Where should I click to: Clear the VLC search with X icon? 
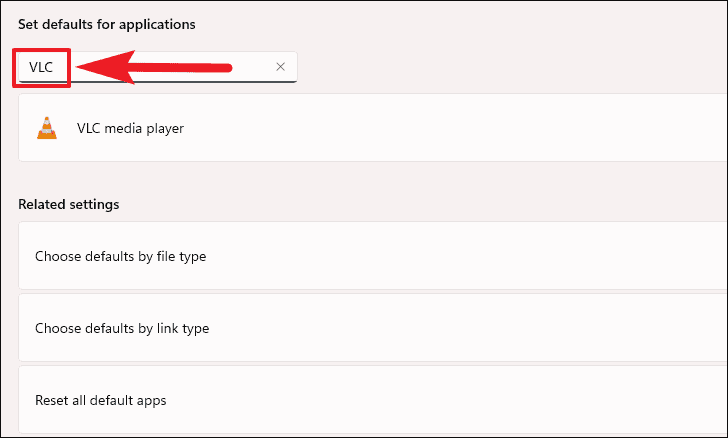[280, 67]
